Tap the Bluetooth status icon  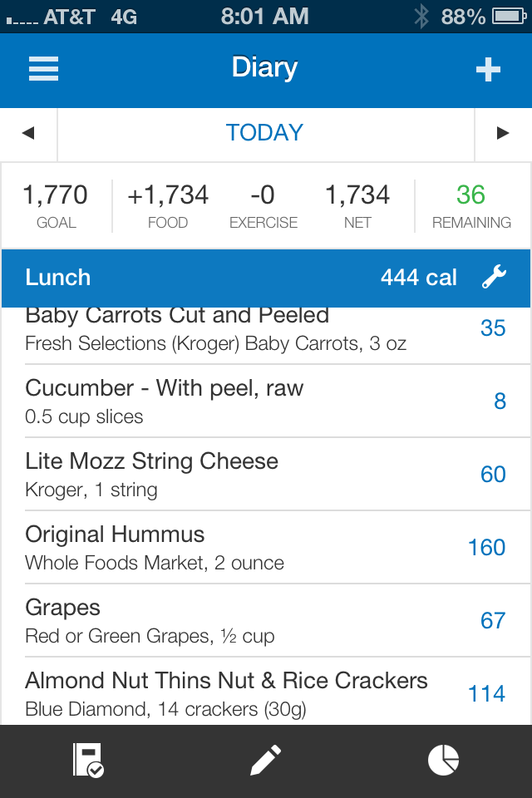[x=421, y=17]
